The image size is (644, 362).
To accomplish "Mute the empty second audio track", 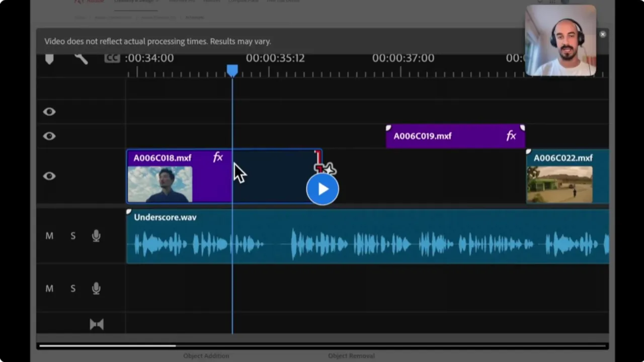I will (x=49, y=289).
